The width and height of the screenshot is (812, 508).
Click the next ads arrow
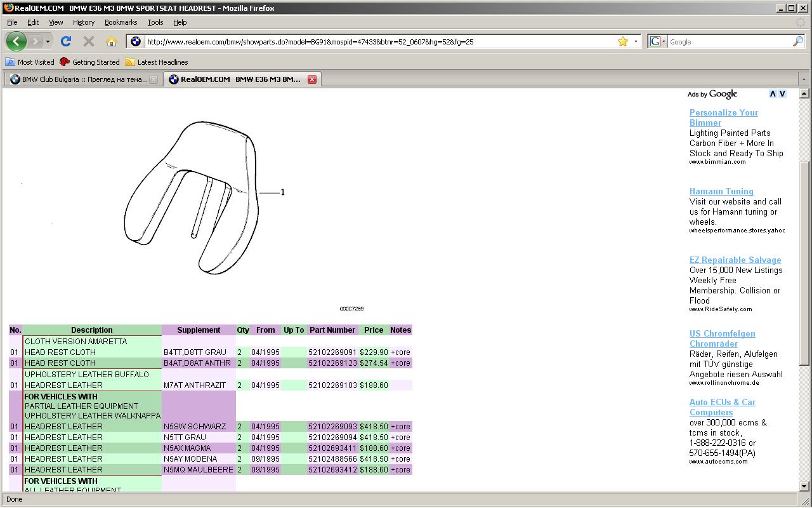point(782,93)
